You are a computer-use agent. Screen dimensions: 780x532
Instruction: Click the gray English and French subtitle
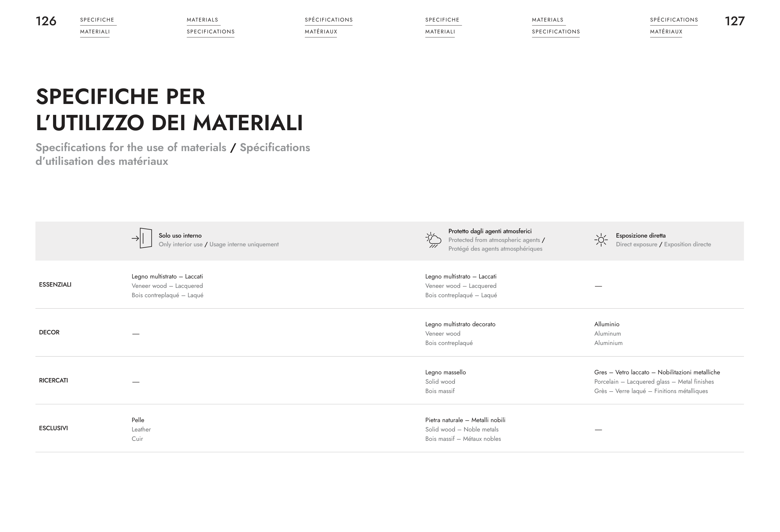coord(173,154)
